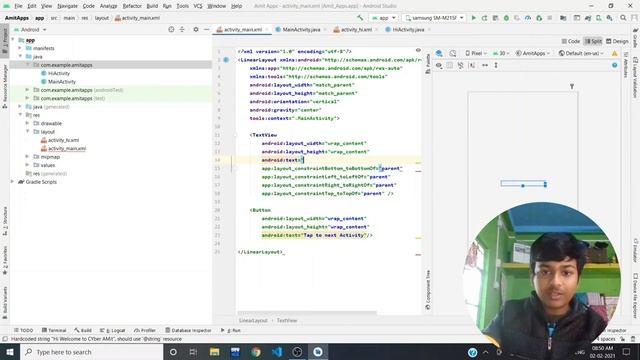
Task: Open the Pixel device preview dropdown
Action: tap(476, 53)
